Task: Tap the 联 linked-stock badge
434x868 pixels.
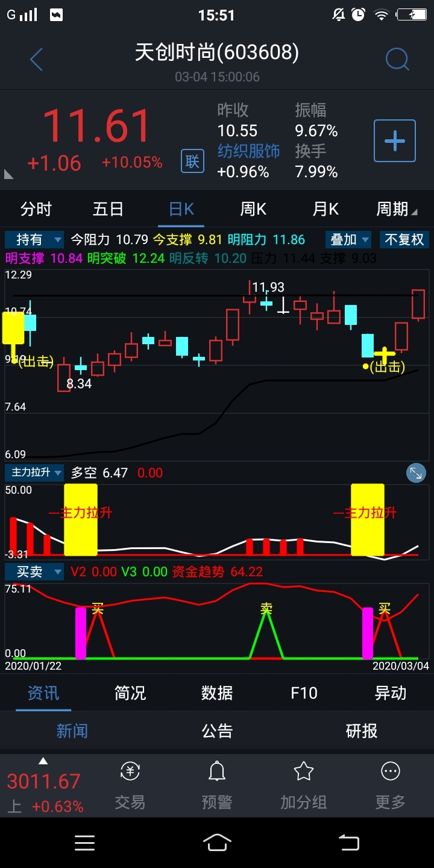Action: [x=192, y=162]
